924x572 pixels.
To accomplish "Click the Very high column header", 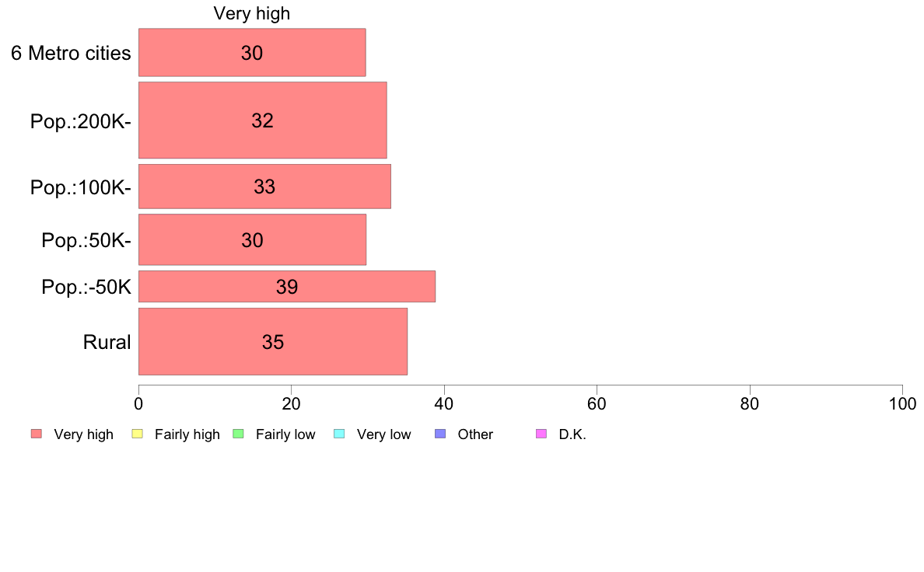I will pyautogui.click(x=252, y=13).
